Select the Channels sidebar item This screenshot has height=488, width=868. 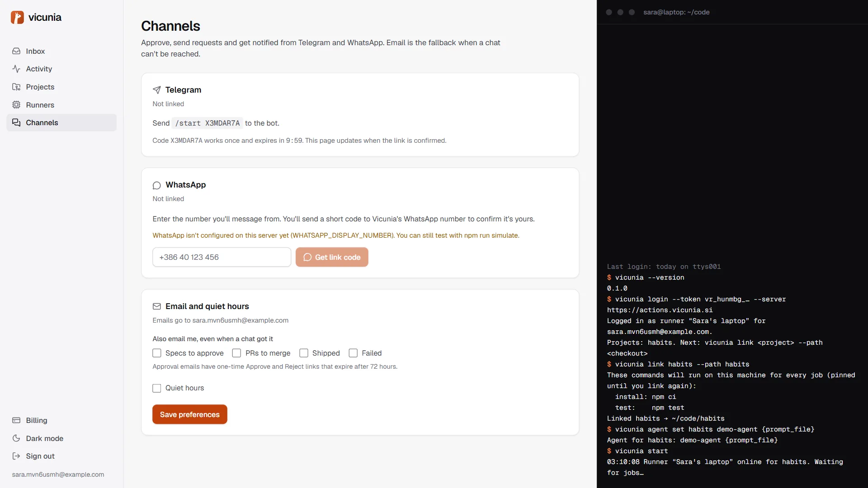(x=61, y=122)
